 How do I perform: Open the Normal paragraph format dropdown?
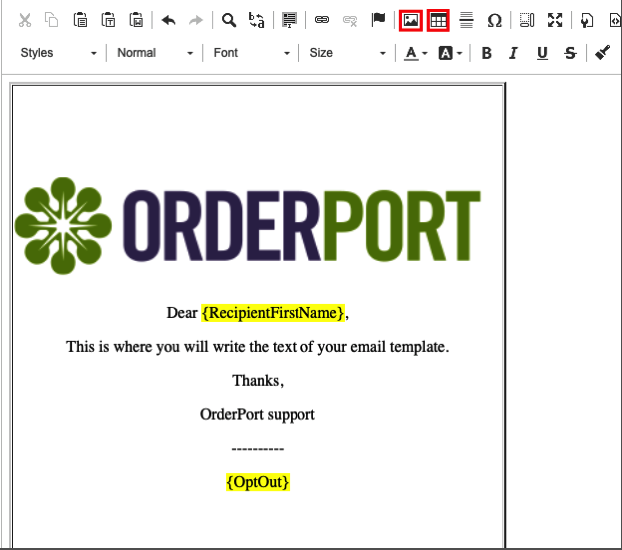155,53
